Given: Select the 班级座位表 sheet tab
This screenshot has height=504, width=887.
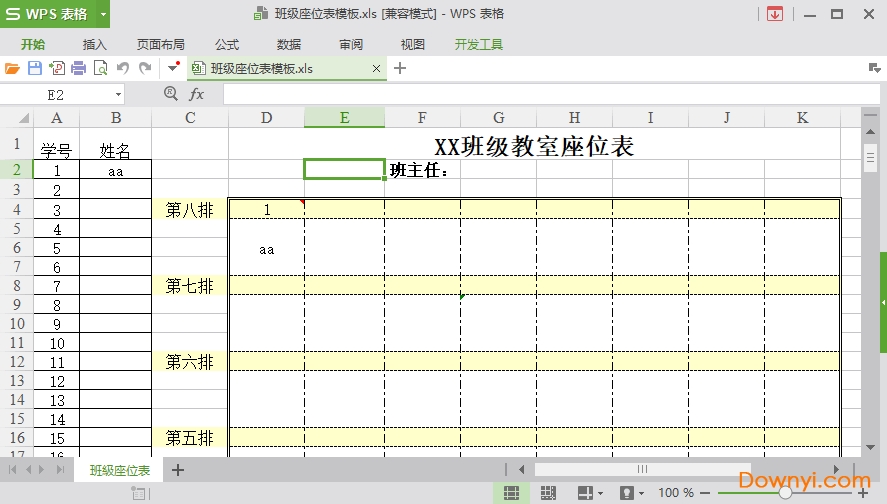Looking at the screenshot, I should pyautogui.click(x=119, y=470).
